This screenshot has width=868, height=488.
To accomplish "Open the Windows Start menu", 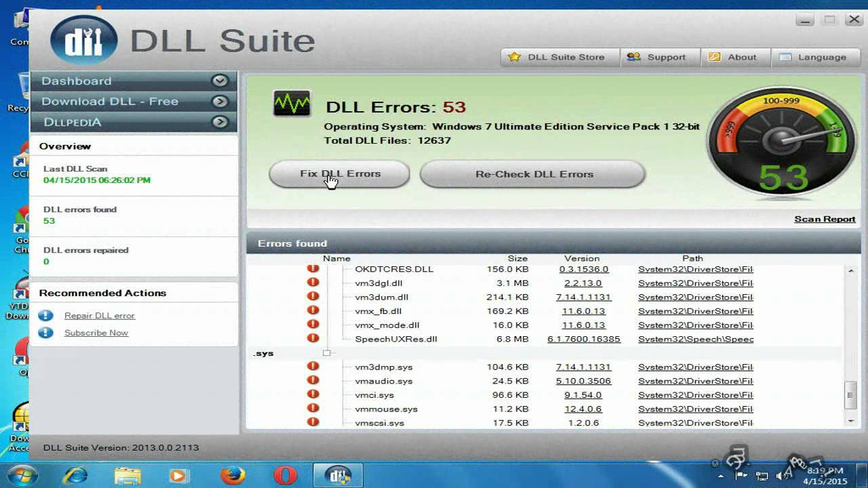I will 22,475.
